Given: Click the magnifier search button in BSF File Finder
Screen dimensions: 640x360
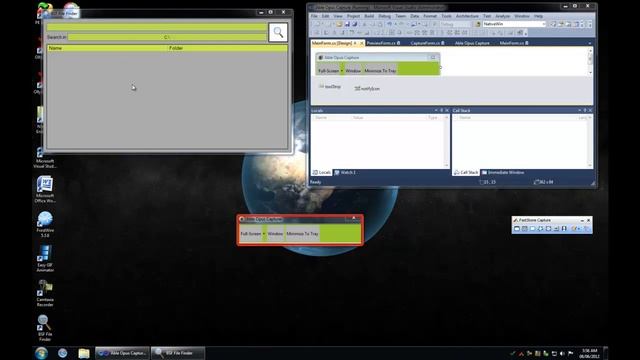Looking at the screenshot, I should coord(278,32).
